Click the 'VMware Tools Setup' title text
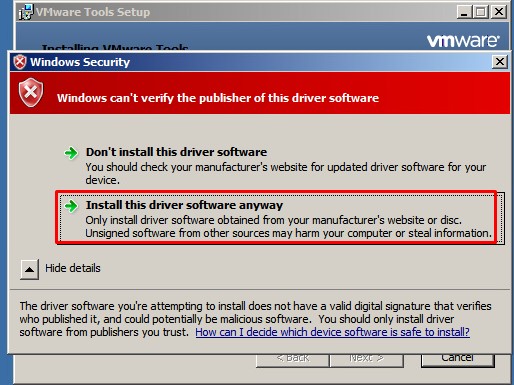Image resolution: width=514 pixels, height=385 pixels. click(x=93, y=12)
